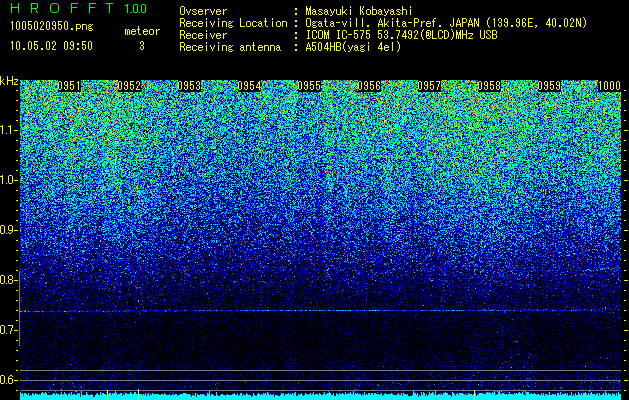Click the 0954 time label
The height and width of the screenshot is (400, 629).
(249, 86)
